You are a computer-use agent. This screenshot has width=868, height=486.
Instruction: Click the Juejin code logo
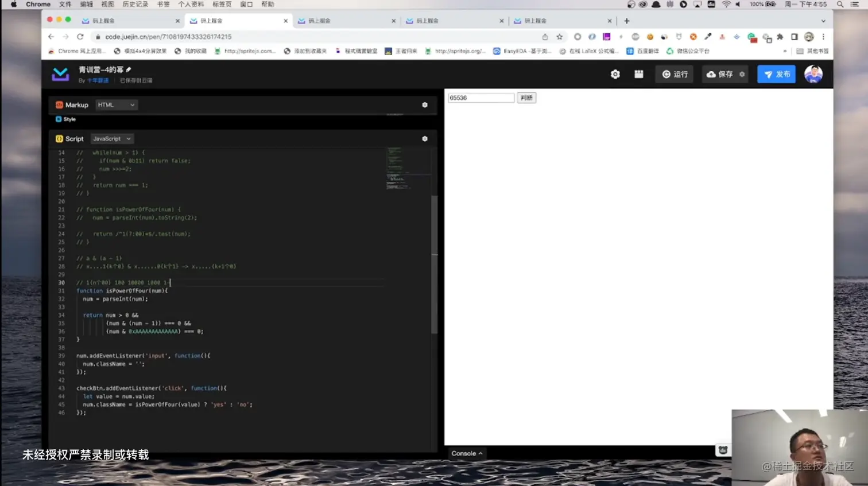pyautogui.click(x=60, y=74)
